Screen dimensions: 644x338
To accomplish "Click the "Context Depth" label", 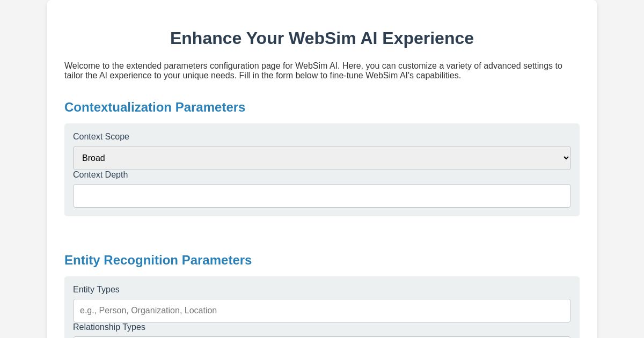I will pyautogui.click(x=100, y=175).
